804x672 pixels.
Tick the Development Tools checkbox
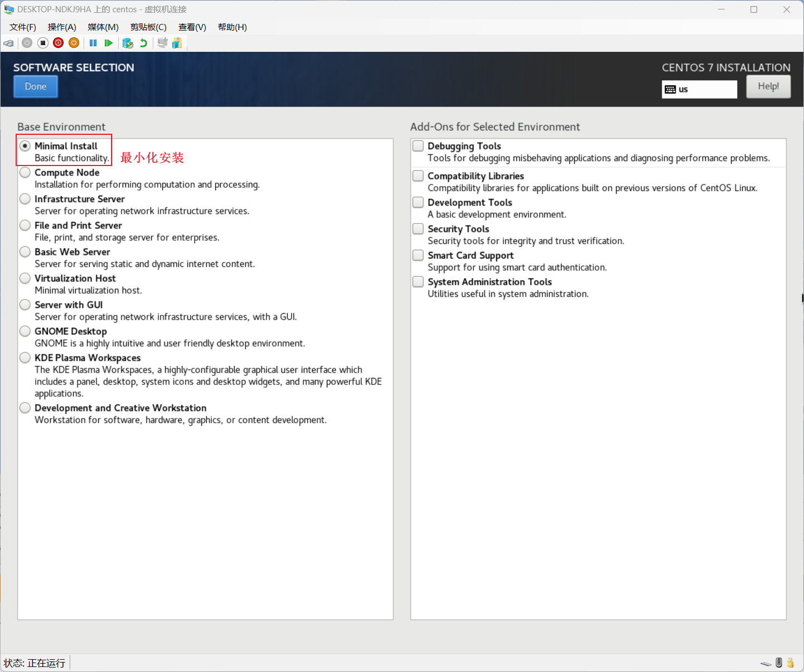coord(418,202)
